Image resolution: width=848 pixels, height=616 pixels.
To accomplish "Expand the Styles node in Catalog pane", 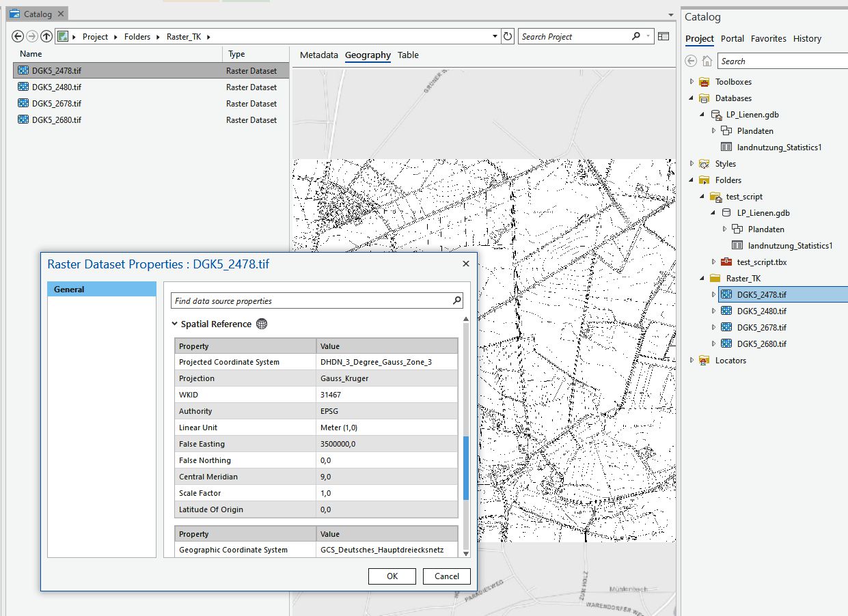I will pos(692,164).
